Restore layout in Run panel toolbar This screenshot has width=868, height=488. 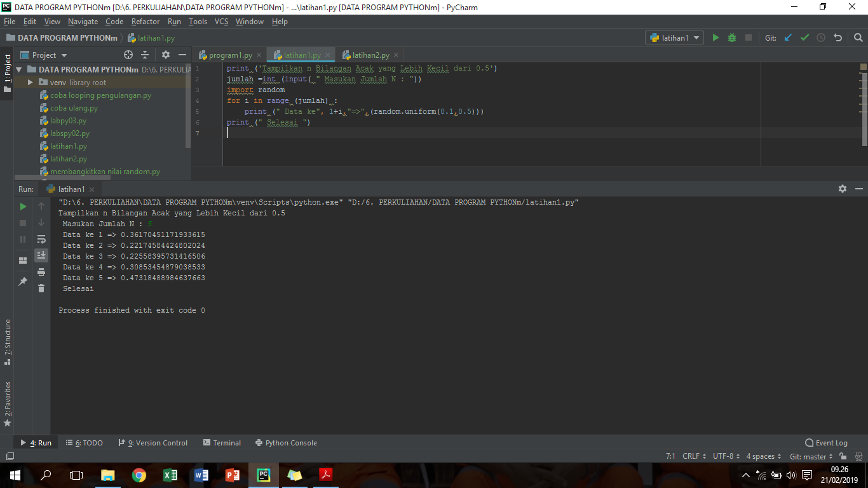click(x=23, y=261)
